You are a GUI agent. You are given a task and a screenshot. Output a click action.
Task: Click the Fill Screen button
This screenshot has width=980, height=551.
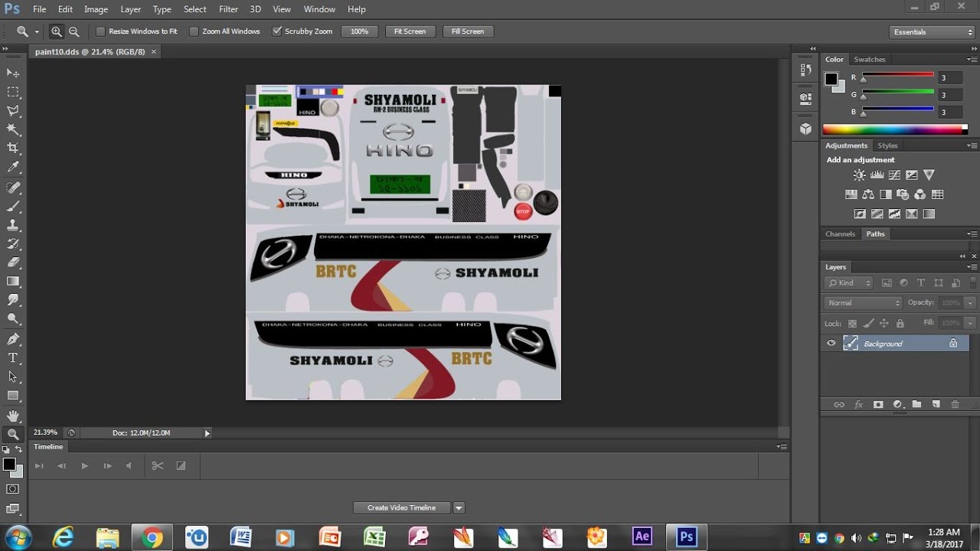(468, 31)
